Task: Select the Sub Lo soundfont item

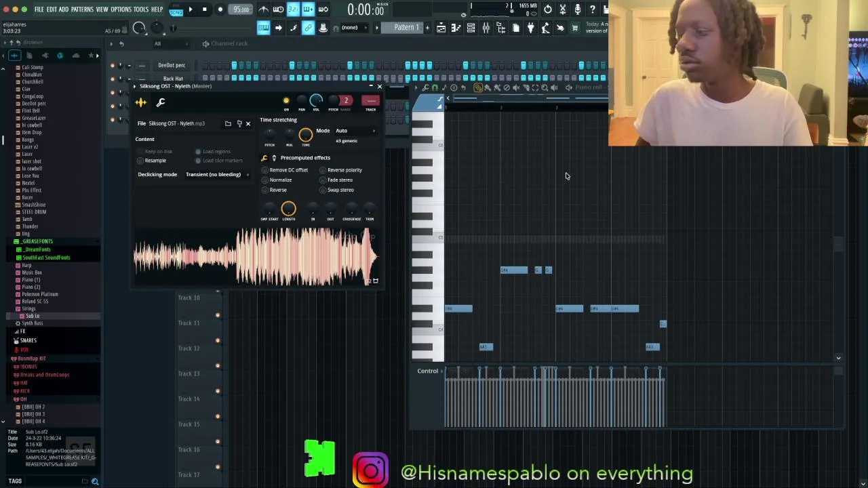Action: 32,316
